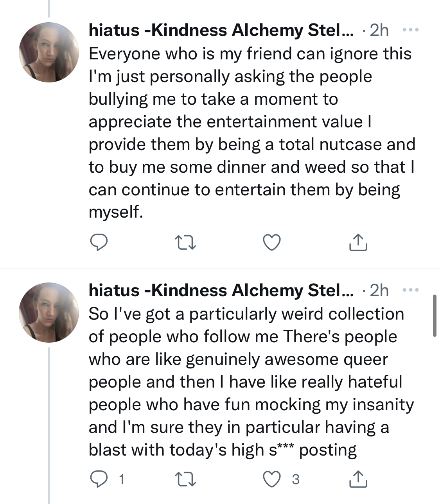This screenshot has height=504, width=440.
Task: Like the 'bullying me' tweet with the heart
Action: [x=271, y=243]
